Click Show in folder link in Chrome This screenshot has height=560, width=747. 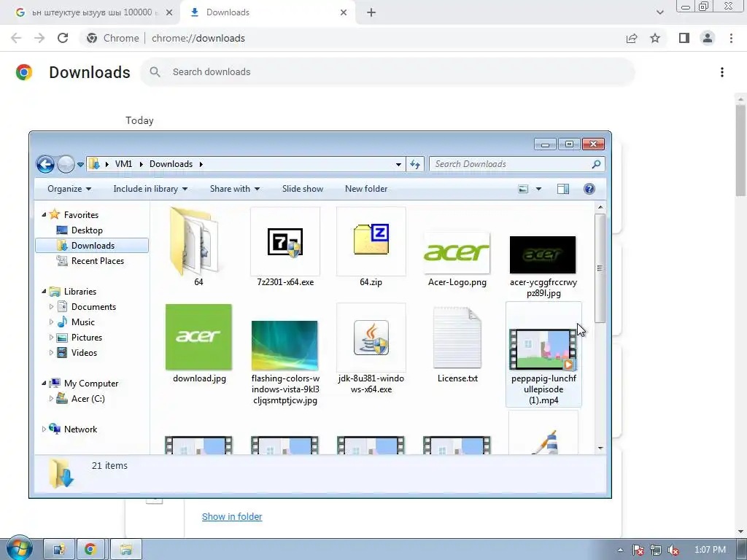[x=232, y=517]
